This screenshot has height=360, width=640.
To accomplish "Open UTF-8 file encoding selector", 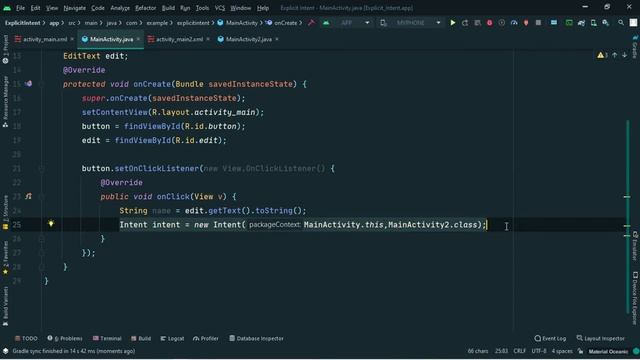I will tap(539, 351).
